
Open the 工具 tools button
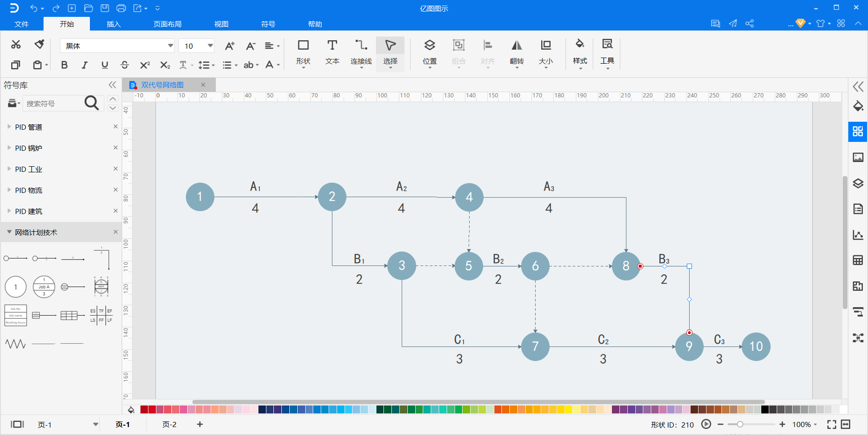(x=607, y=53)
